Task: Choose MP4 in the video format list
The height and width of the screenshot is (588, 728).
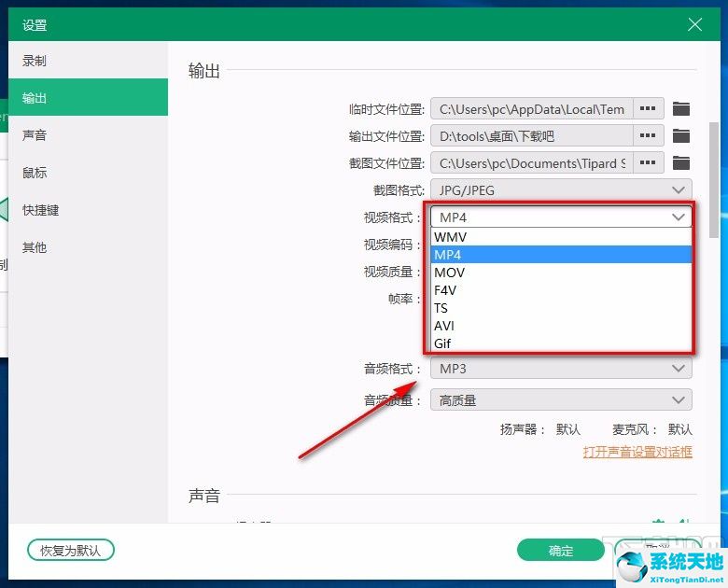Action: pos(561,255)
